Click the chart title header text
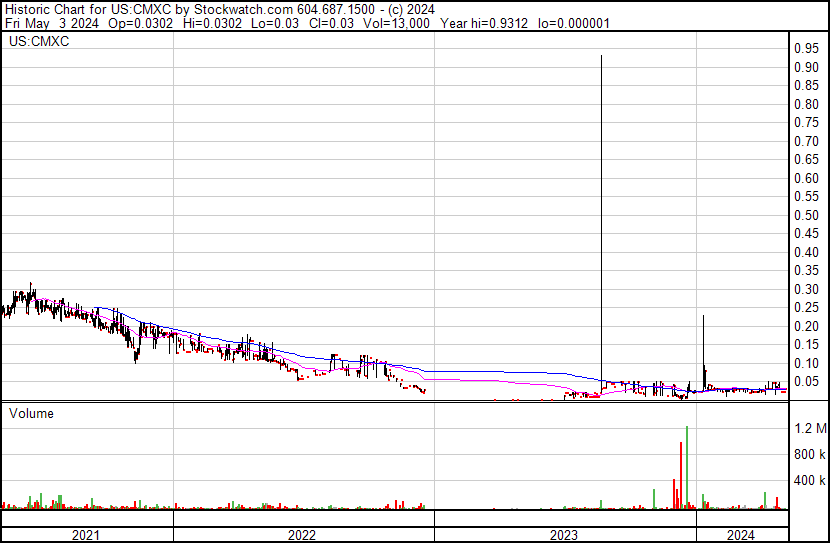830x543 pixels. click(220, 9)
